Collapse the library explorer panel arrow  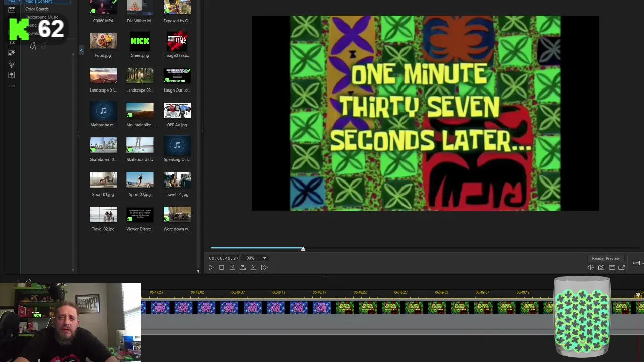82,50
